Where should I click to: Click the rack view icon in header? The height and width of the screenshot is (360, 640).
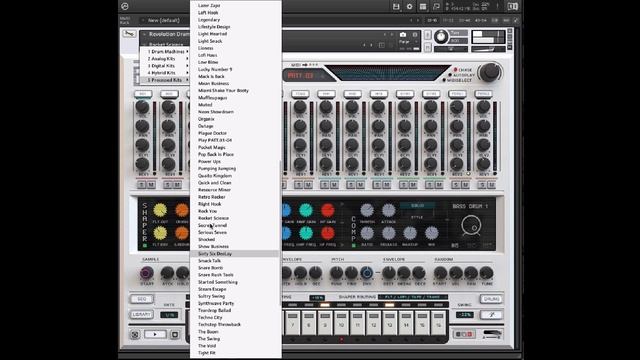click(x=423, y=6)
